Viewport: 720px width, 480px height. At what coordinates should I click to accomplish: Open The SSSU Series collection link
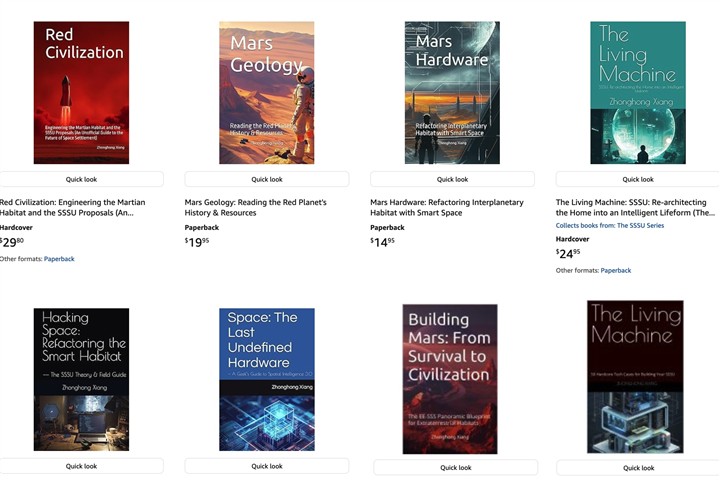[610, 225]
